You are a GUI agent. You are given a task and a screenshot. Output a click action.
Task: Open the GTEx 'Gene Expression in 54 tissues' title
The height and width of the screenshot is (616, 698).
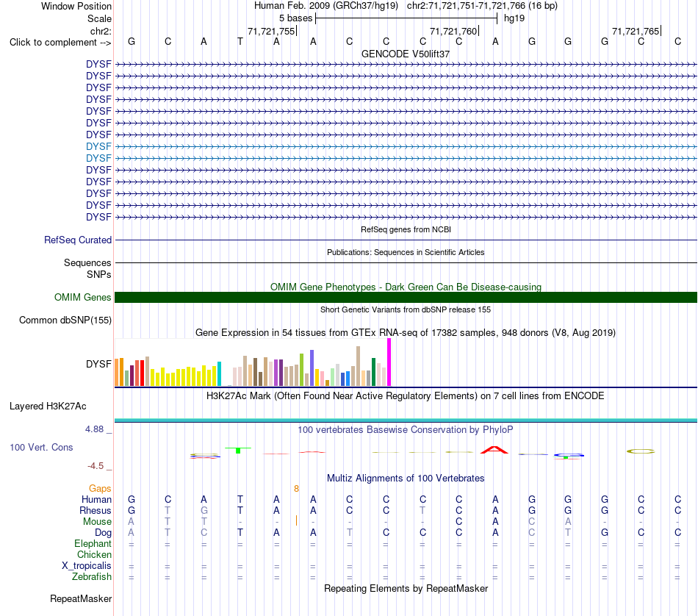tap(406, 333)
